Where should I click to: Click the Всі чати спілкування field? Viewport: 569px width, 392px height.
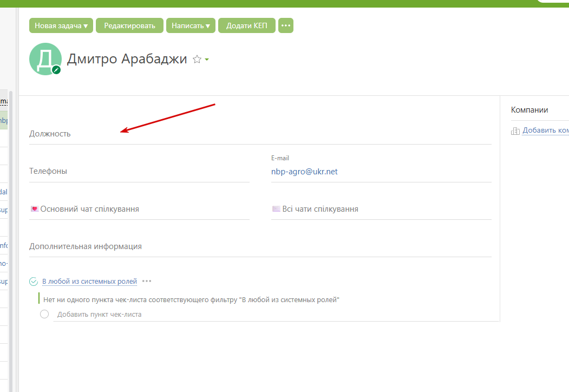pos(381,208)
